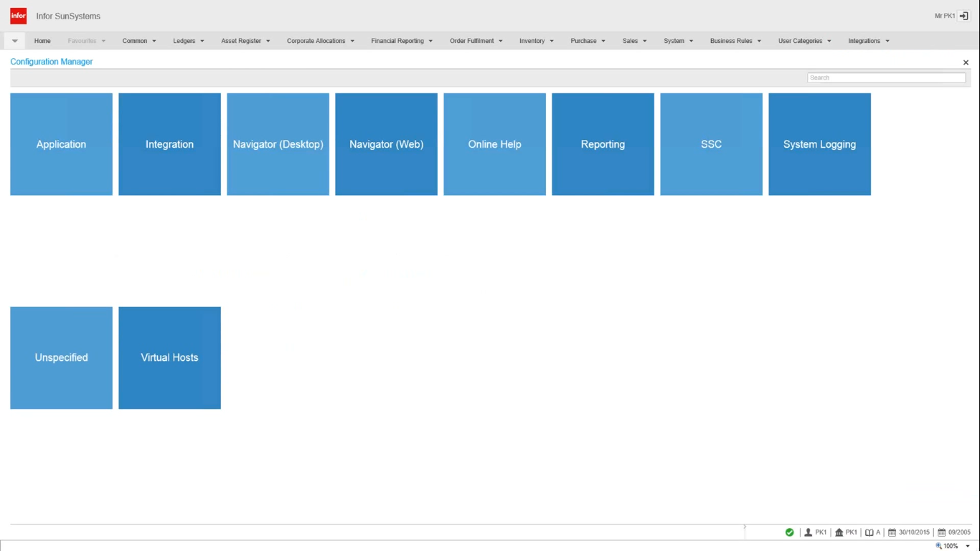Close the Configuration Manager panel
Screen dimensions: 980x551
pyautogui.click(x=966, y=62)
